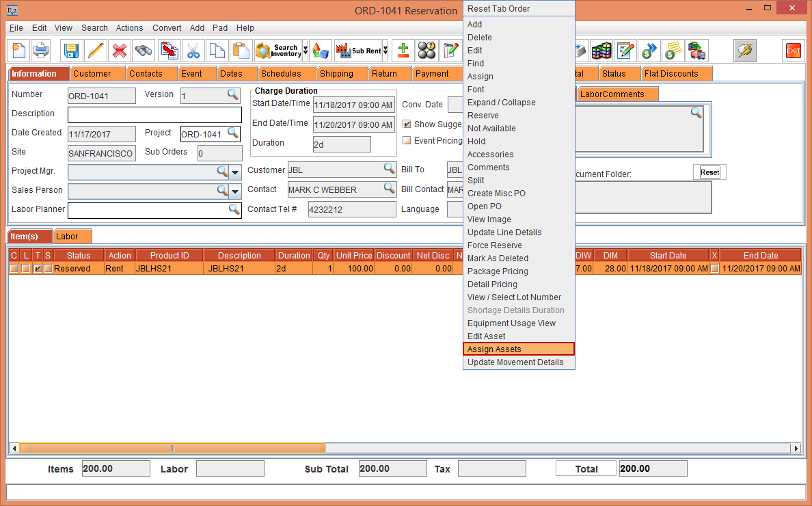
Task: Open the Sales Person dropdown arrow
Action: (x=235, y=191)
